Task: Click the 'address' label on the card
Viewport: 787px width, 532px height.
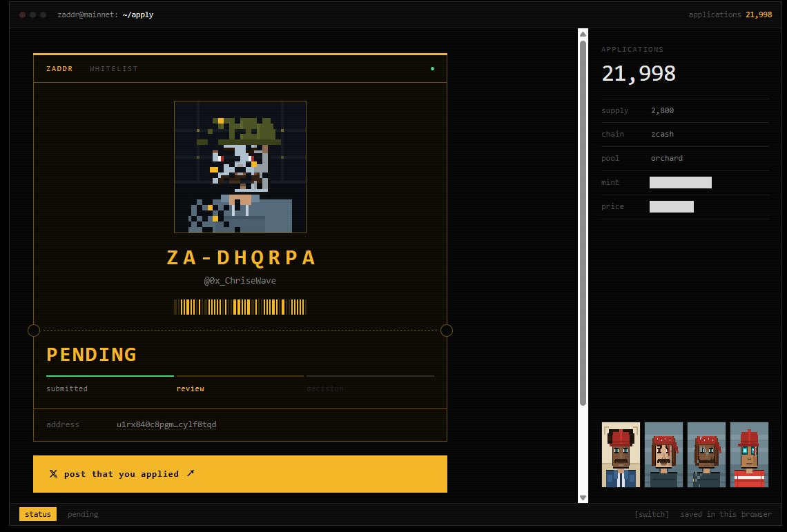Action: [x=63, y=424]
